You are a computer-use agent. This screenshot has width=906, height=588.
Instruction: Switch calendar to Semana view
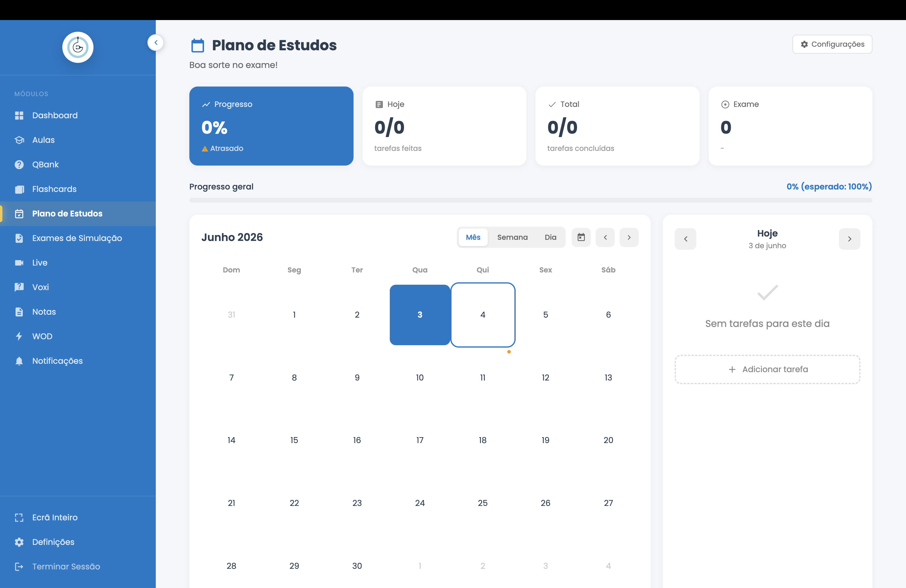[512, 237]
